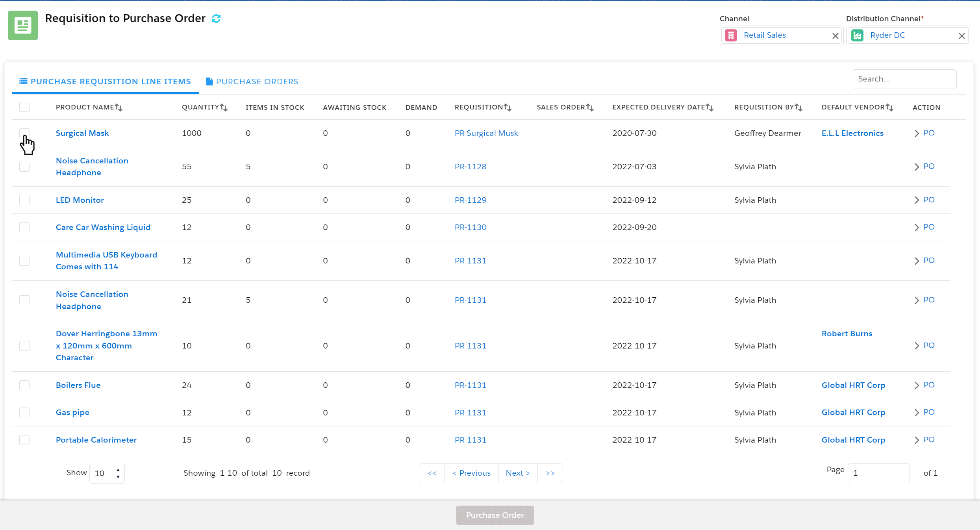Open Global HRT Corp link for Gas pipe
Screen dimensions: 980x530
click(x=853, y=412)
